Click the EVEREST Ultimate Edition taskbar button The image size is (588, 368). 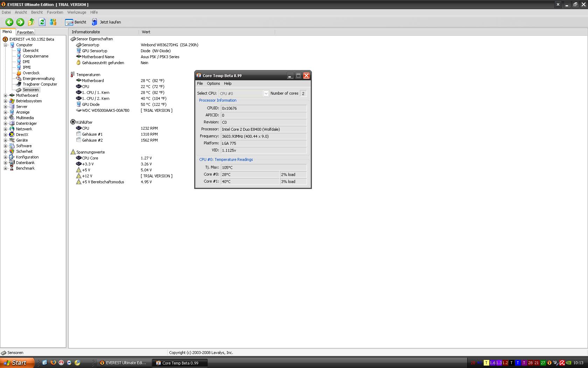[x=124, y=363]
